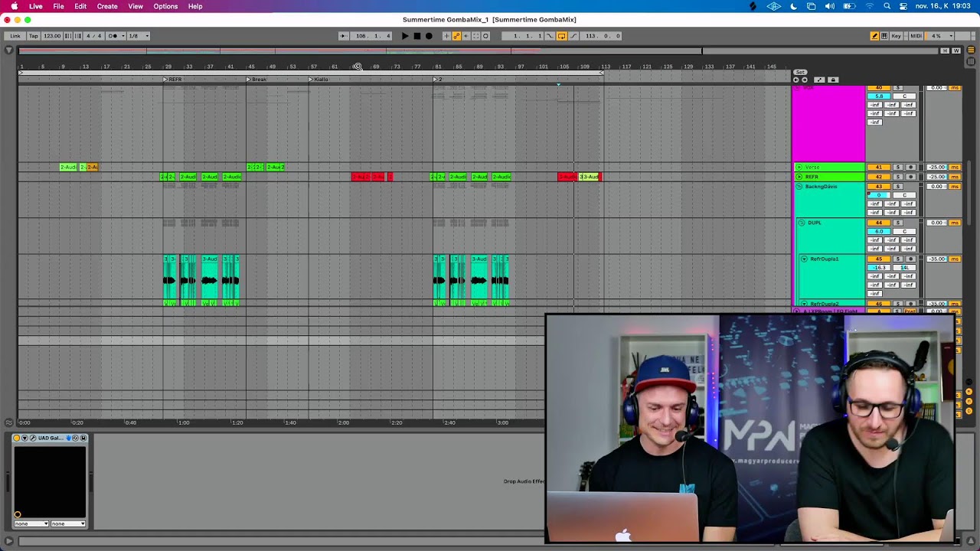Image resolution: width=980 pixels, height=551 pixels.
Task: Click the Stop transport button
Action: click(417, 36)
